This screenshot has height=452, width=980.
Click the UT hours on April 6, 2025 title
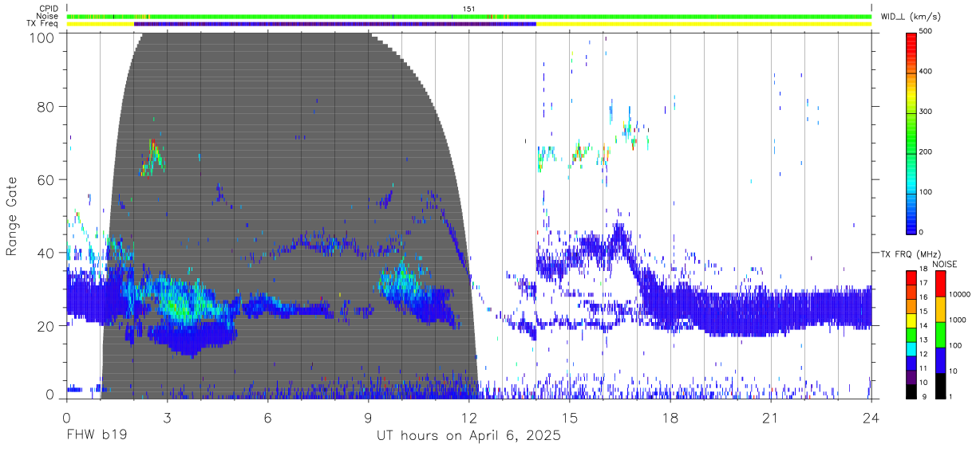coord(468,436)
